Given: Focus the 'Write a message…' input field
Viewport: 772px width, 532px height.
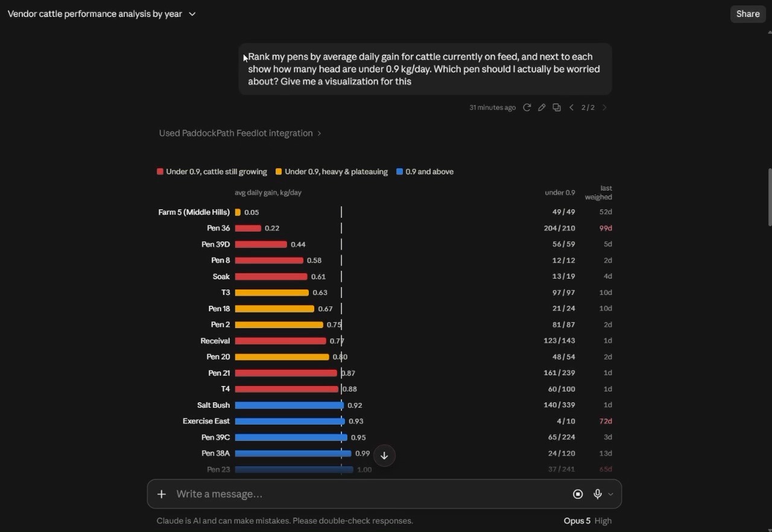Looking at the screenshot, I should click(368, 494).
